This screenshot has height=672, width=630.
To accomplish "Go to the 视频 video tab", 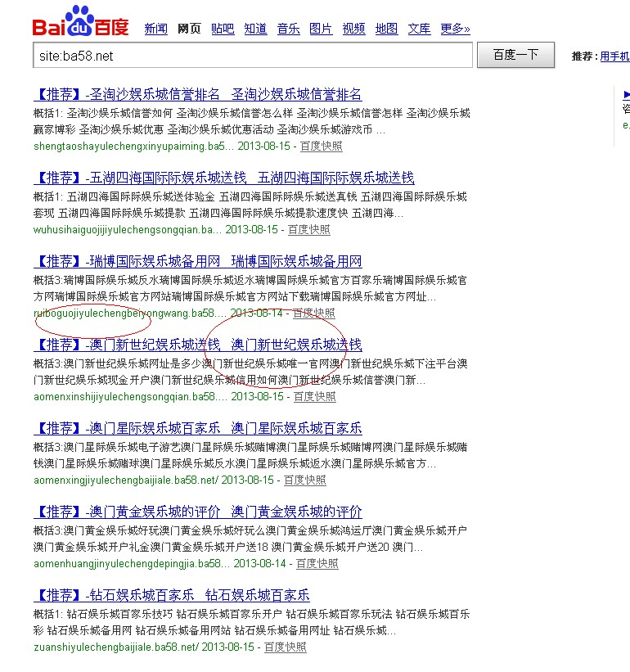I will 353,29.
